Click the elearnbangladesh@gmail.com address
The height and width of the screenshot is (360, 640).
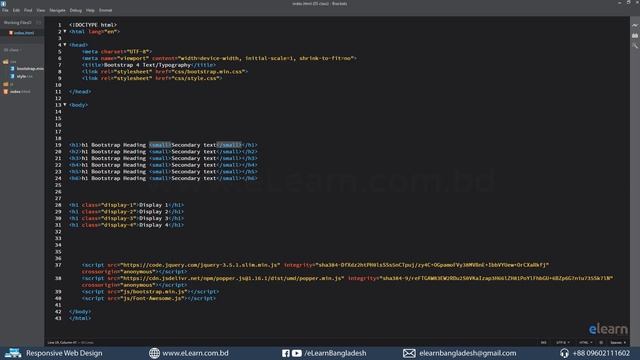467,353
